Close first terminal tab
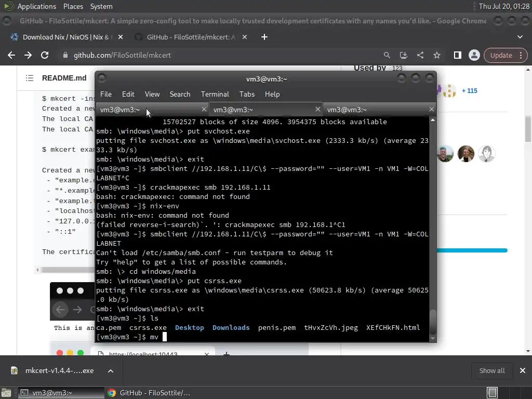Viewport: 532px width, 399px height. coord(204,109)
